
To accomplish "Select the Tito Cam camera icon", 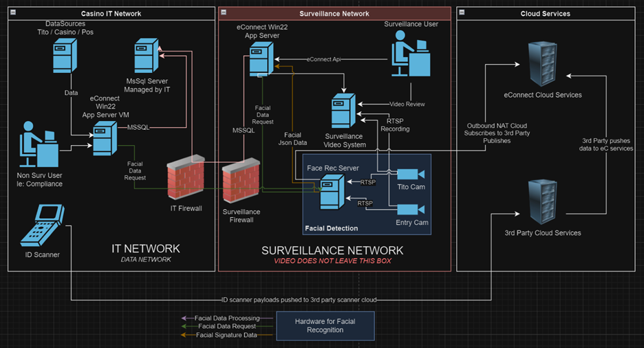I will click(411, 174).
